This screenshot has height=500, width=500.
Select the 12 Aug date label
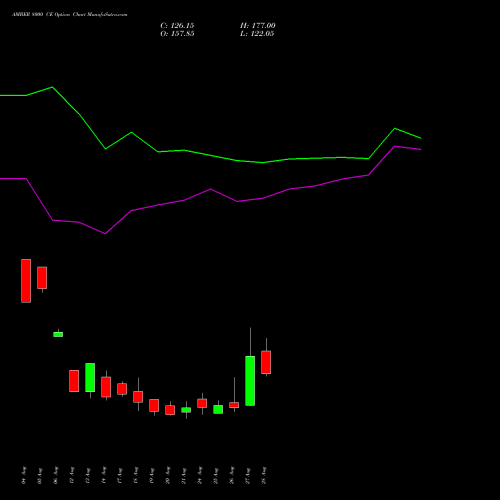72,475
